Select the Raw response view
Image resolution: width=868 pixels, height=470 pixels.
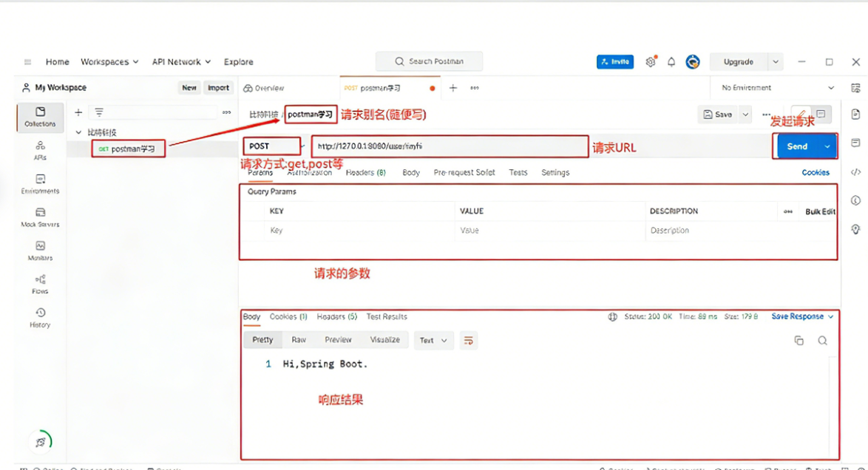tap(299, 340)
